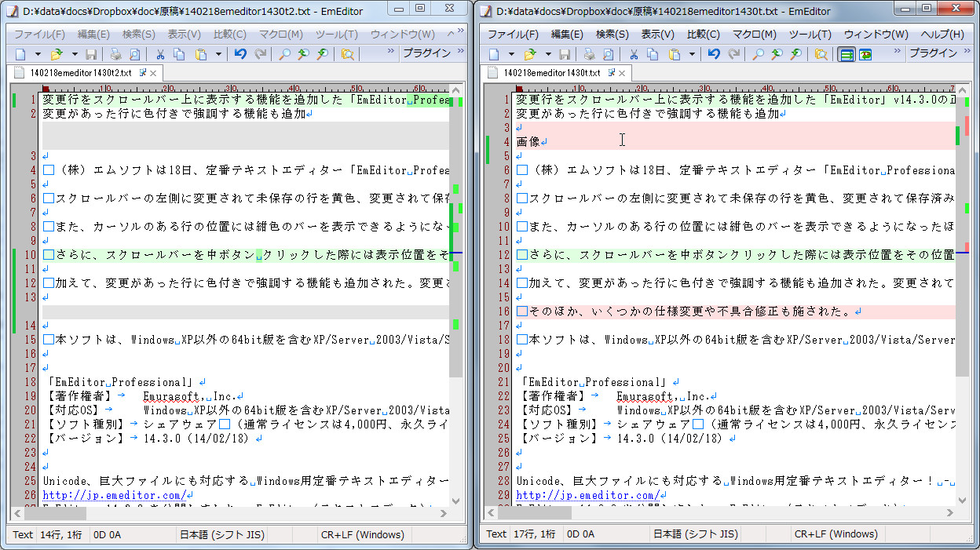Click Find magnifier icon in 1430t2.txt window
Image resolution: width=980 pixels, height=550 pixels.
(x=284, y=54)
